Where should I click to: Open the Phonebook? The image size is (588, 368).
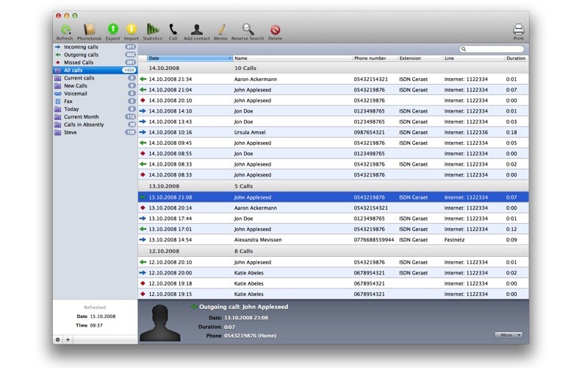[90, 29]
